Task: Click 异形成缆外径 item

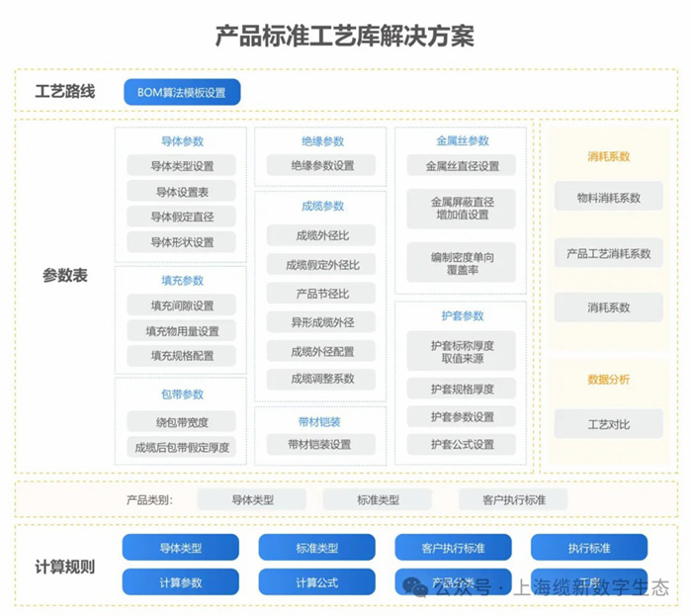Action: click(321, 322)
